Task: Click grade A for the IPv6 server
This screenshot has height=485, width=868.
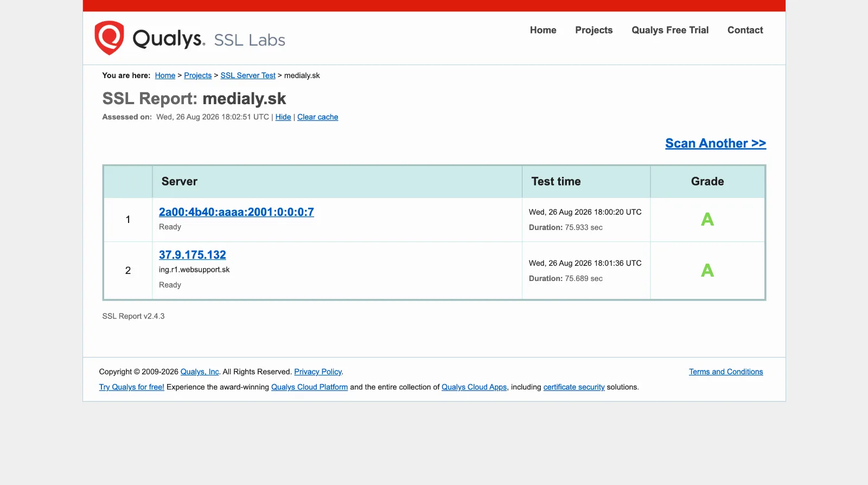Action: (x=707, y=219)
